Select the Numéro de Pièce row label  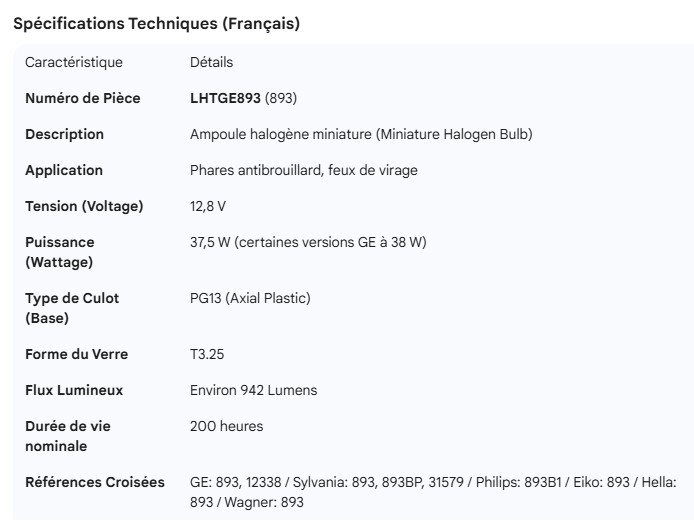tap(82, 98)
